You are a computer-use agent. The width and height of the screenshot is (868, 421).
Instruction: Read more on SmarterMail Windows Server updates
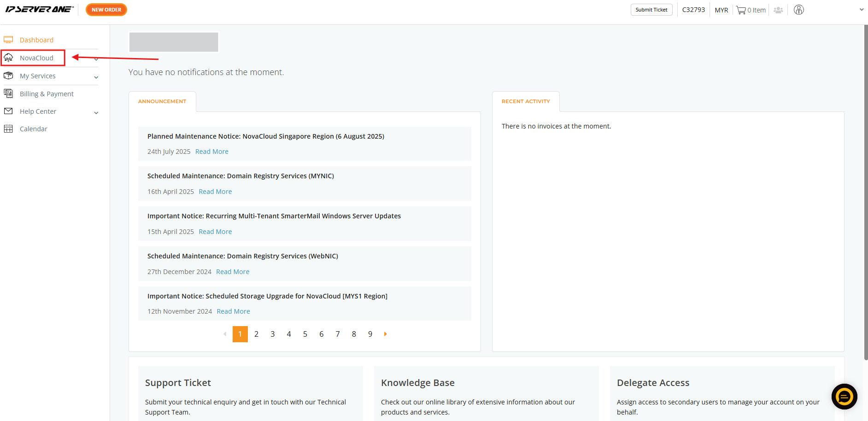215,232
